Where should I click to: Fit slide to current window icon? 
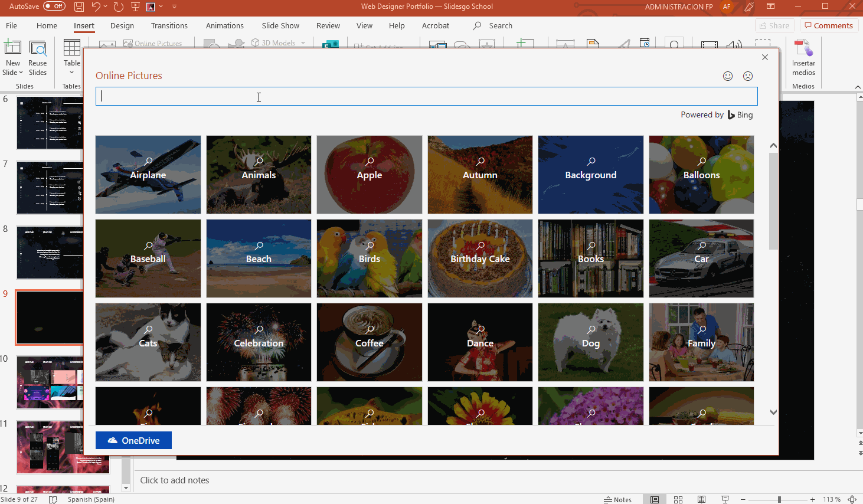(852, 499)
